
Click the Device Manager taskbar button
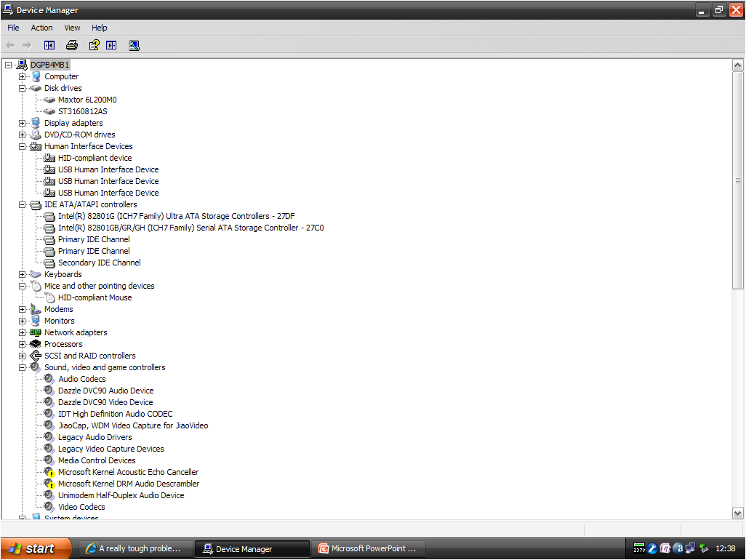point(252,548)
